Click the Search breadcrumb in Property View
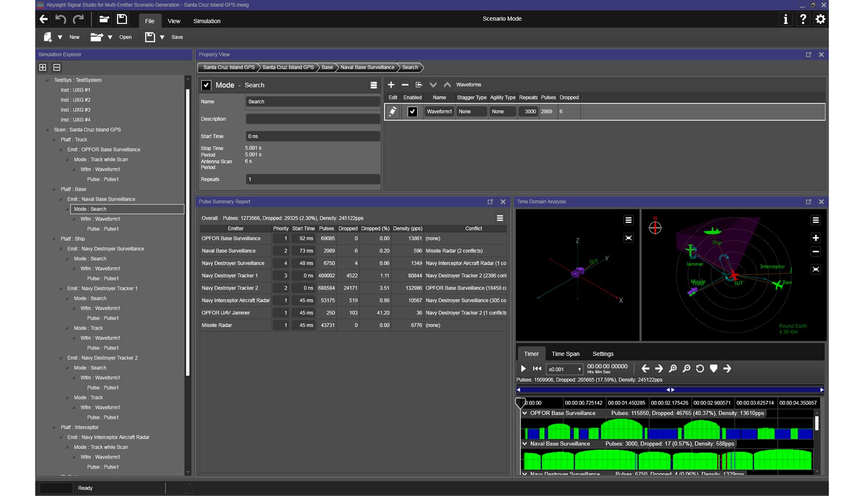Image resolution: width=868 pixels, height=496 pixels. pos(410,67)
